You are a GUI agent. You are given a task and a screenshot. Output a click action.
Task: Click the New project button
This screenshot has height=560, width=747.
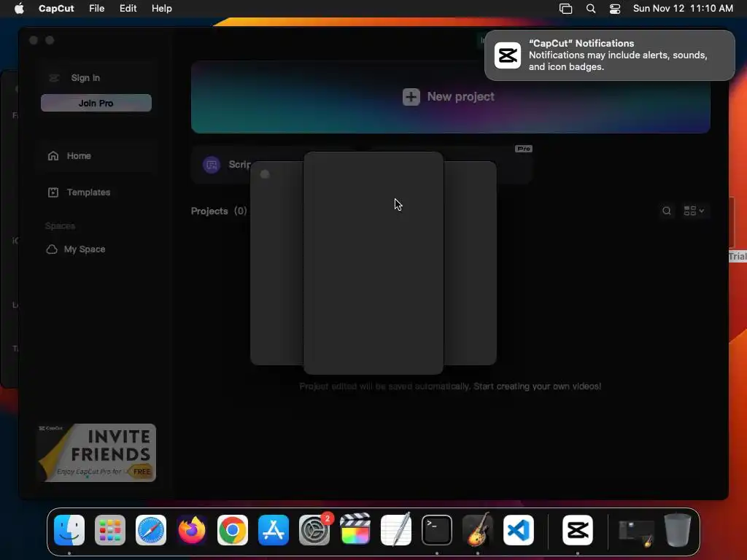[x=451, y=97]
